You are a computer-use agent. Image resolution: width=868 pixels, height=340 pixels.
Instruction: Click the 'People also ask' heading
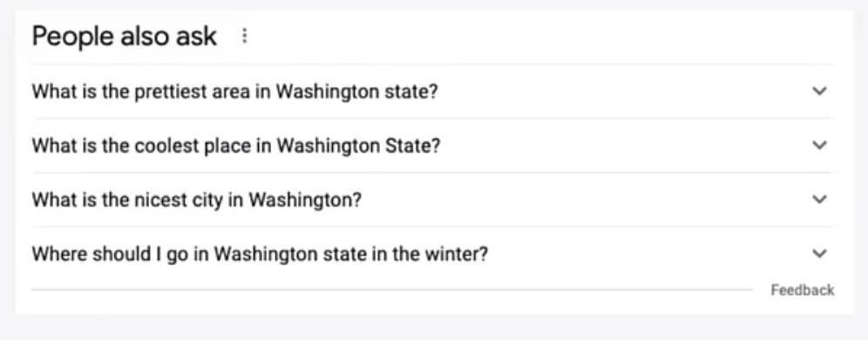(125, 37)
